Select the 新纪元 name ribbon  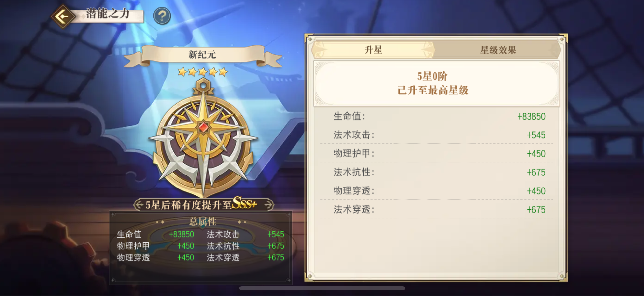coord(202,55)
